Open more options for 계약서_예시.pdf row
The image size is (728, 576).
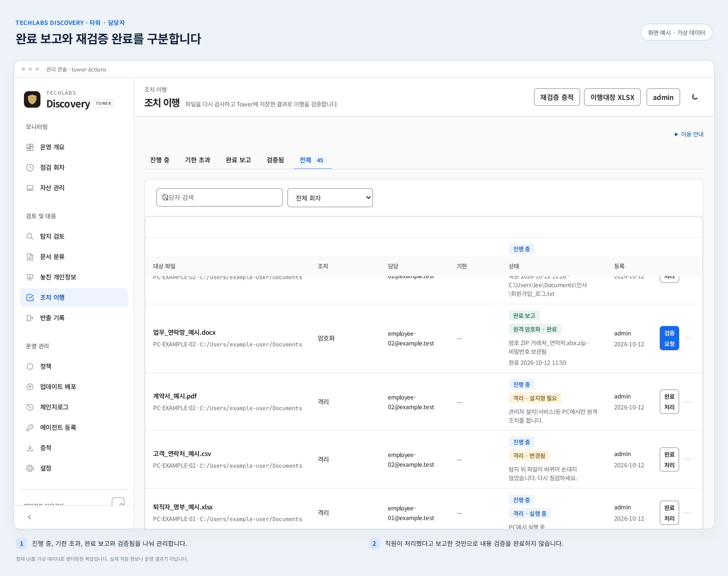coord(688,402)
